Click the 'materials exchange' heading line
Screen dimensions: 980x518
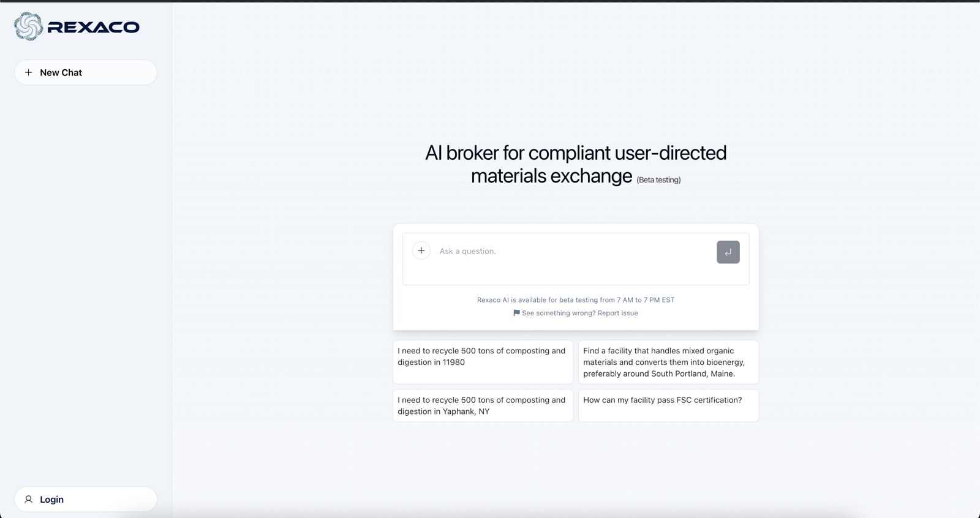click(x=551, y=176)
